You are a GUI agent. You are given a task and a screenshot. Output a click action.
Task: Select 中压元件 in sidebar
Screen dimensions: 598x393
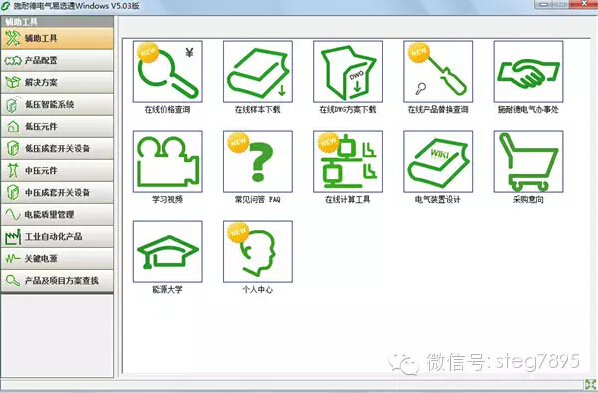(x=57, y=171)
